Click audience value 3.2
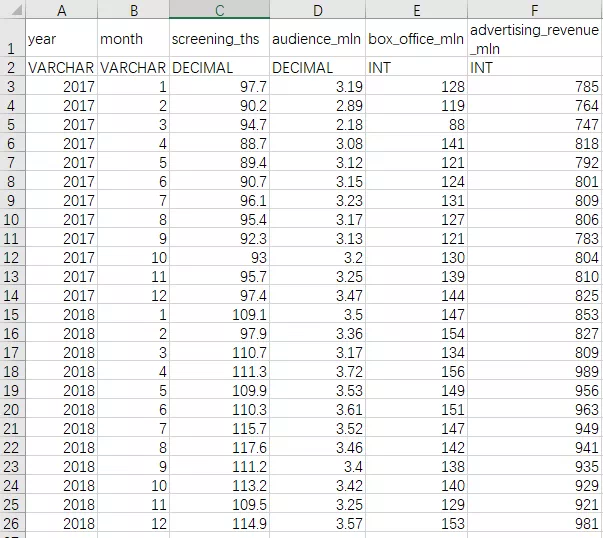The width and height of the screenshot is (603, 538). 318,257
